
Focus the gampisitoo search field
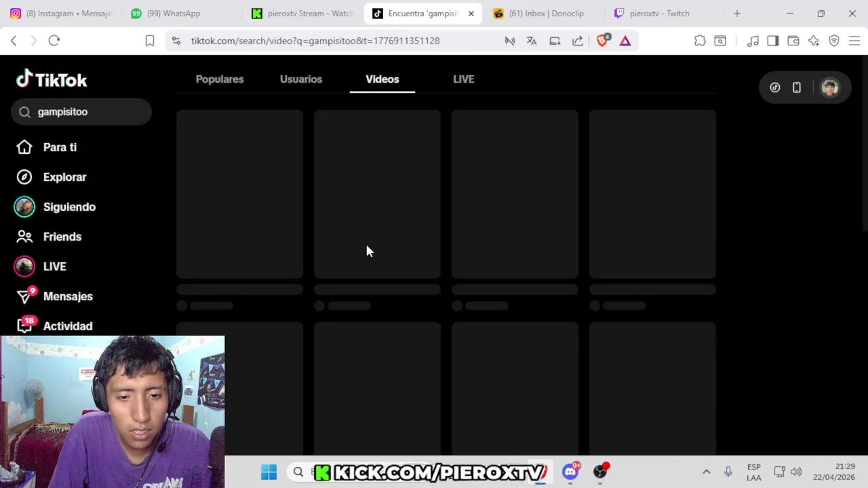click(81, 112)
